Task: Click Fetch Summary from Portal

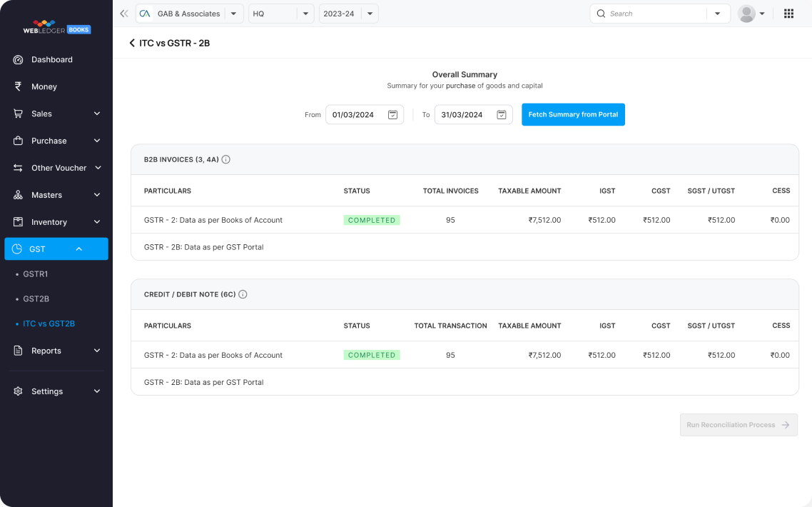Action: click(573, 114)
